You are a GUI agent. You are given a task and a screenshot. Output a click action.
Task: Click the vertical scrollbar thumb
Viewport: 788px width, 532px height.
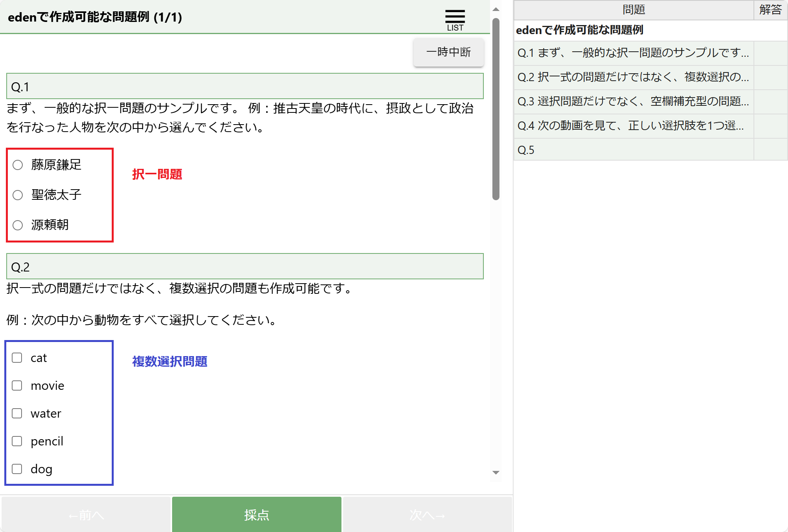496,109
